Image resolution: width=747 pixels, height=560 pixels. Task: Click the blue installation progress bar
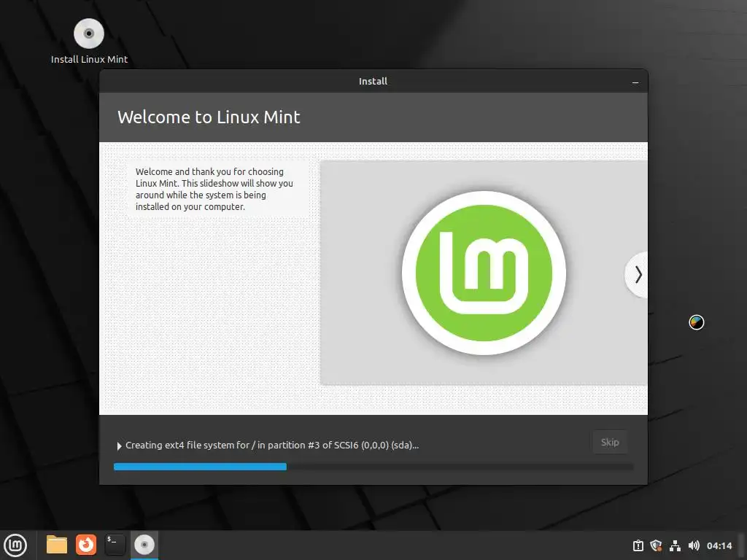pyautogui.click(x=373, y=467)
